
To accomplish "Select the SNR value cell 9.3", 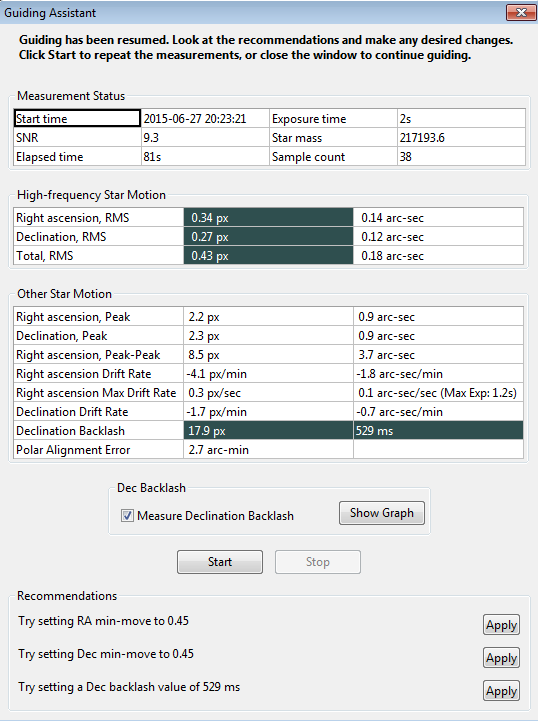I will tap(205, 137).
